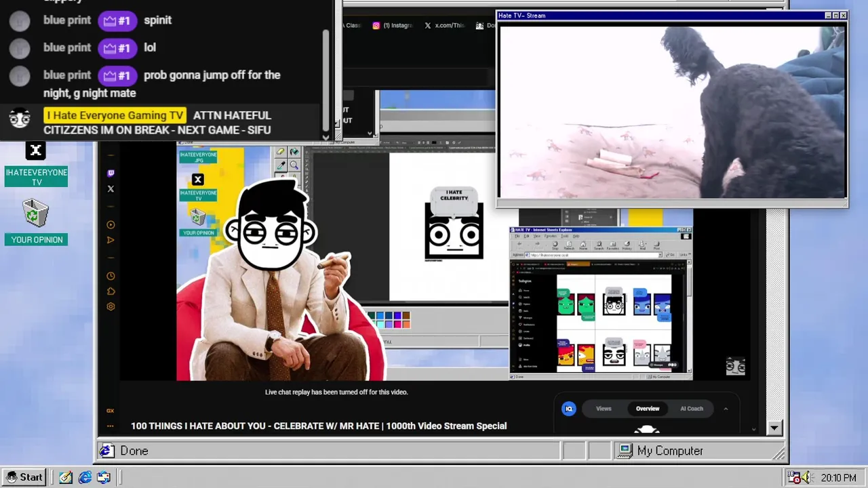Open the three-dot sidebar menu
Screen dimensions: 868x488
(x=111, y=426)
